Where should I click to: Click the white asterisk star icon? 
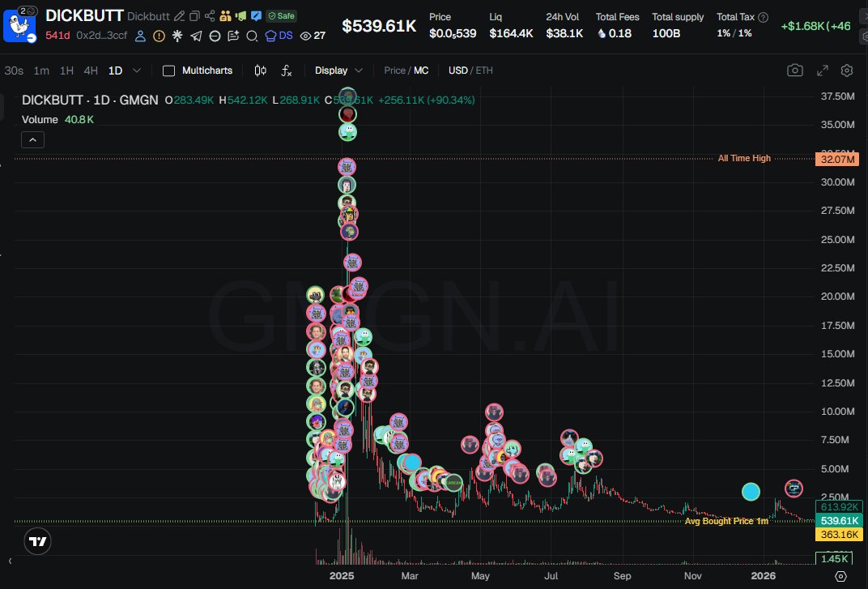tap(177, 36)
